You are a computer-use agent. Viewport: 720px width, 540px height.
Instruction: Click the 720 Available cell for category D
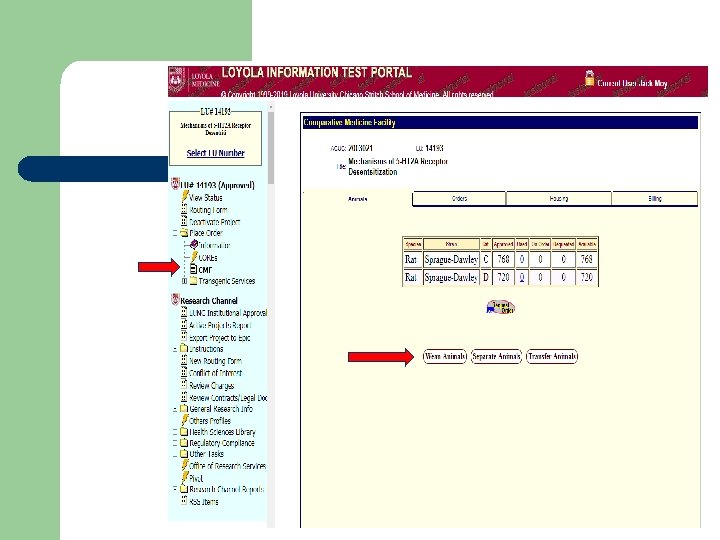[x=586, y=277]
